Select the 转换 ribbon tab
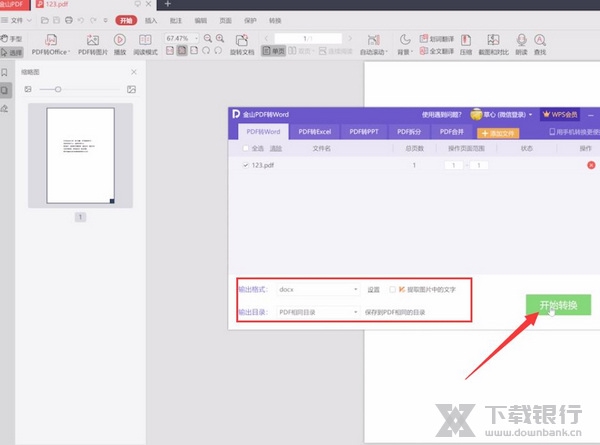 click(275, 21)
